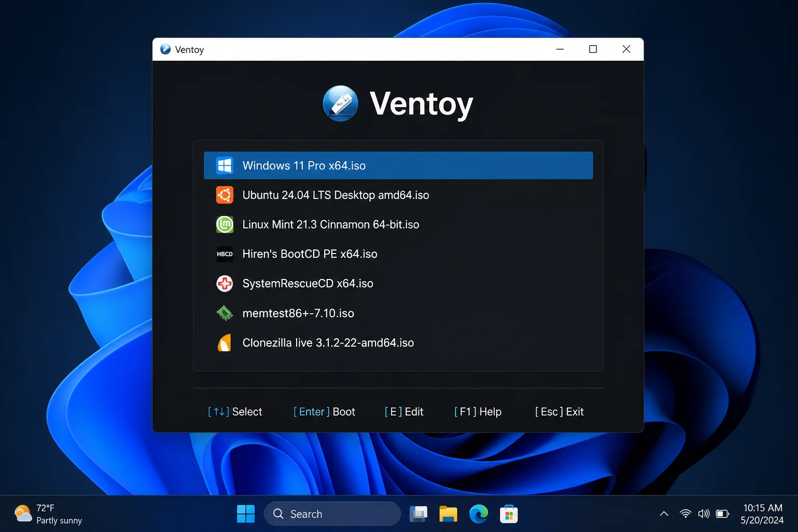This screenshot has width=798, height=532.
Task: Open the clock showing 10:15 AM
Action: pos(762,514)
